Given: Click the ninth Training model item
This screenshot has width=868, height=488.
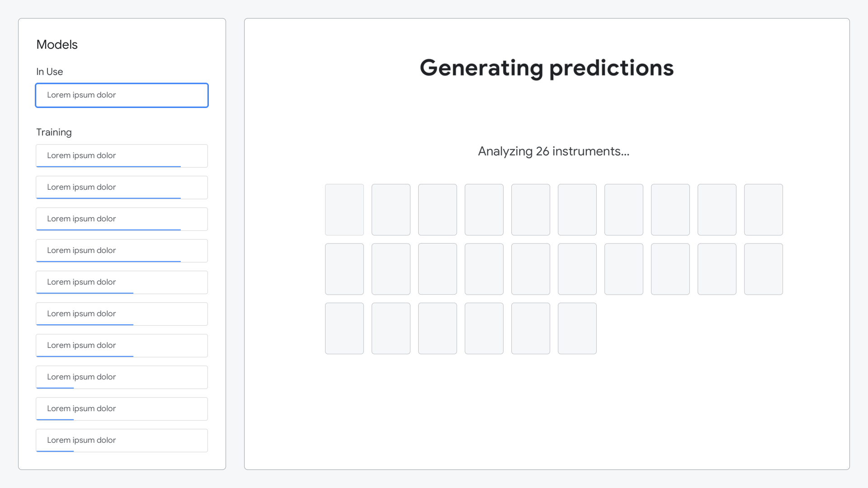Looking at the screenshot, I should tap(122, 409).
